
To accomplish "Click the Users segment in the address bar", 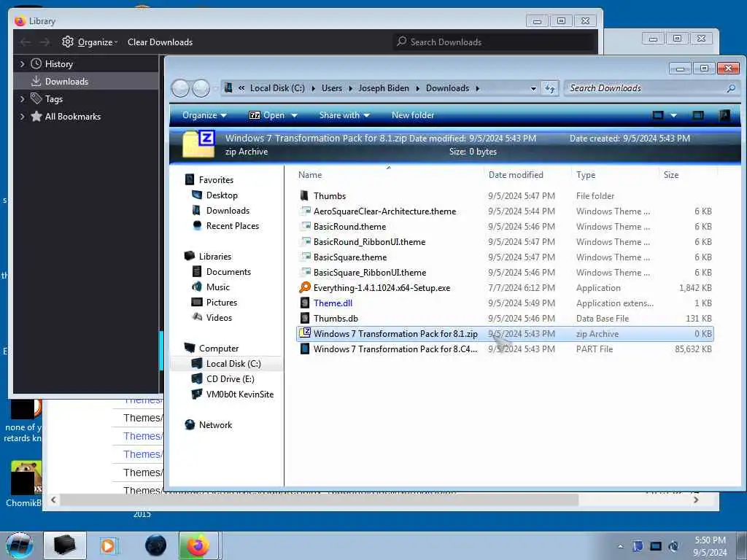I will click(332, 88).
